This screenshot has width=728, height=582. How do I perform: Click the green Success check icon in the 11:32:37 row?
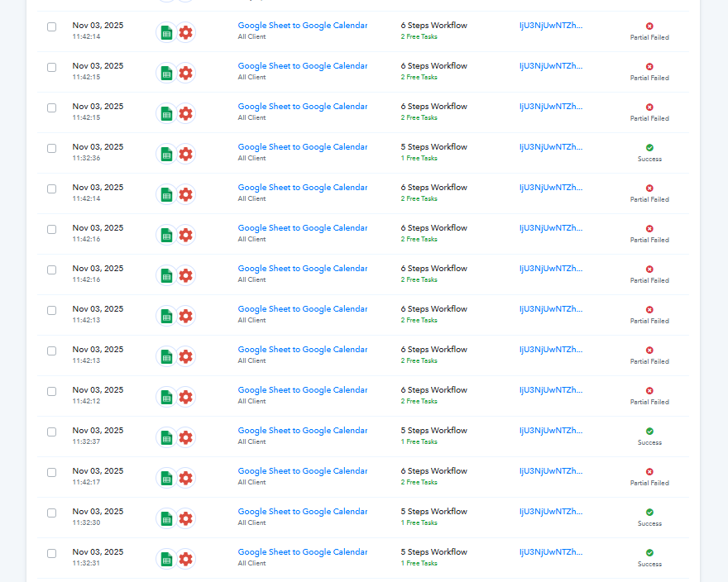[649, 432]
